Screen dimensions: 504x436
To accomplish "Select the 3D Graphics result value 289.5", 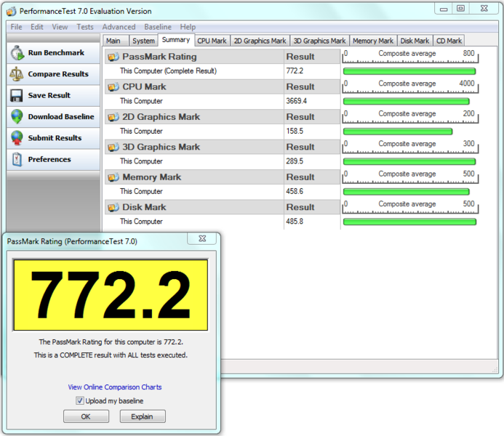I will 295,161.
